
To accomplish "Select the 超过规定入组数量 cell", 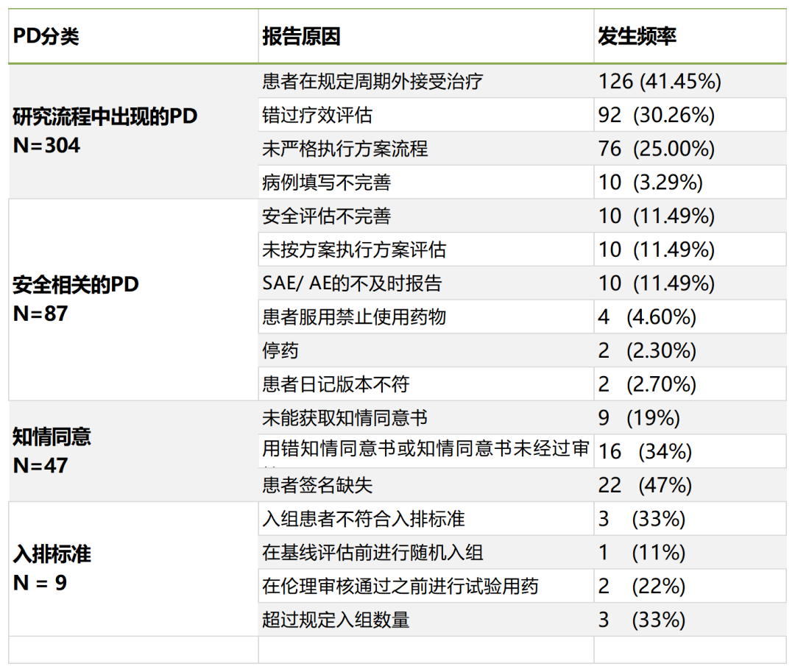I will pos(336,620).
